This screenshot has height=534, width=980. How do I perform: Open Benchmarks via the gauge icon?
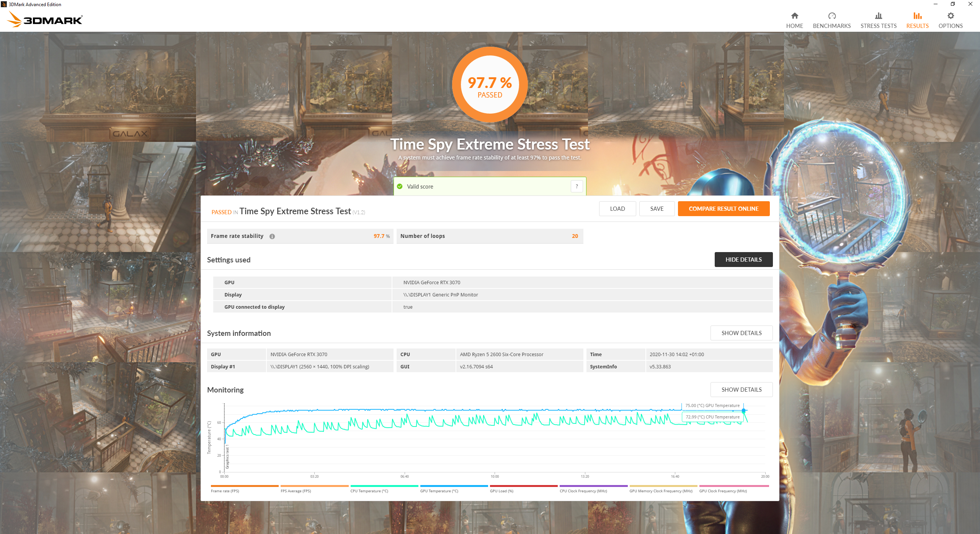click(831, 16)
